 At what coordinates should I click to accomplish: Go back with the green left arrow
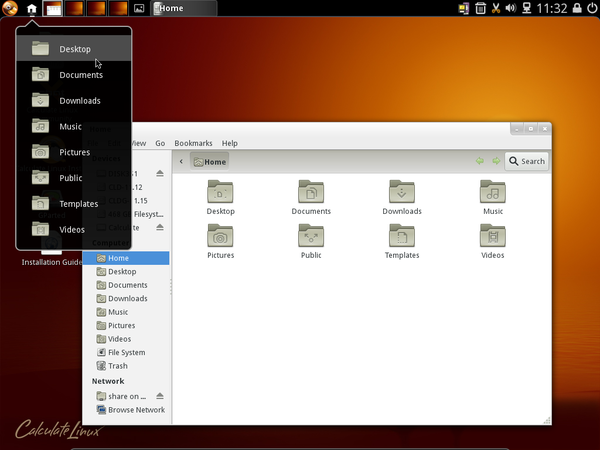coord(479,161)
